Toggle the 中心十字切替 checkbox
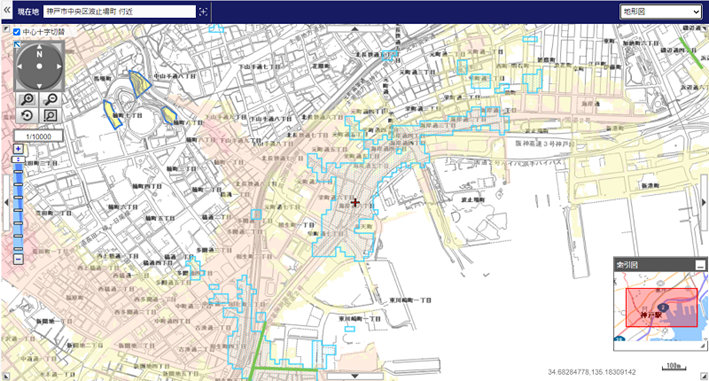Screen dimensions: 709x381 click(17, 32)
